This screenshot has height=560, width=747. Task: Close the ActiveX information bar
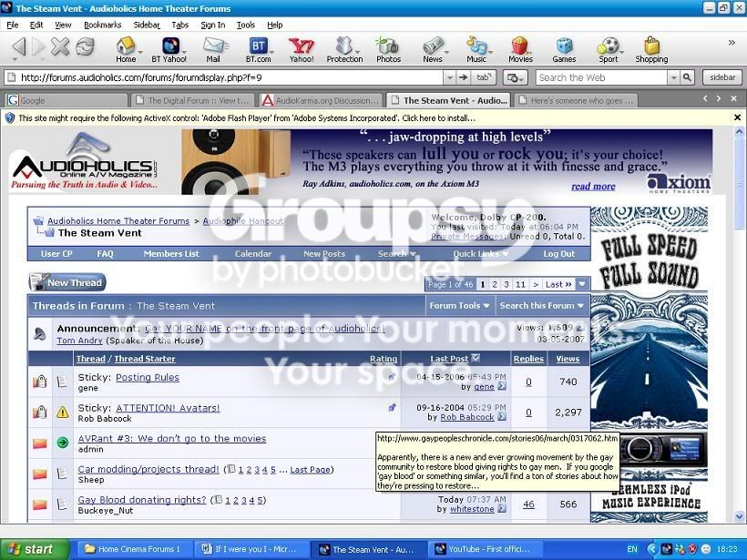click(x=737, y=117)
